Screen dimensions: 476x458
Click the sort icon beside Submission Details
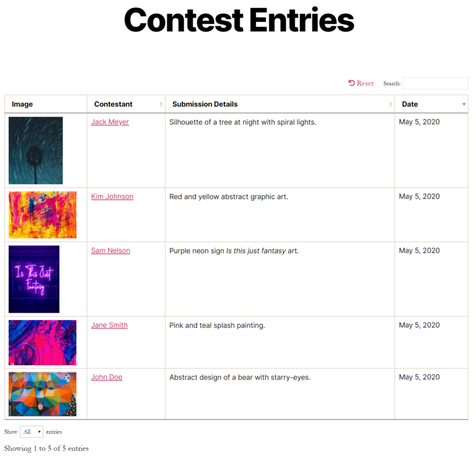click(390, 104)
